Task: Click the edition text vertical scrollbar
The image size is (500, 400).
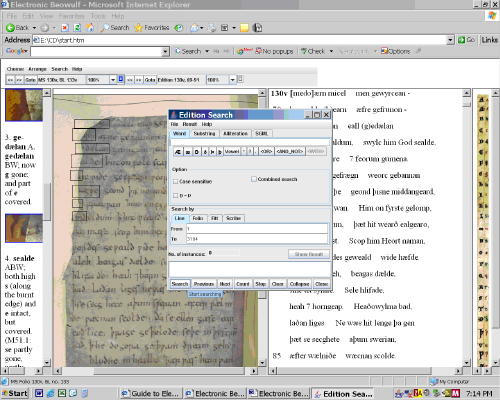Action: (467, 227)
